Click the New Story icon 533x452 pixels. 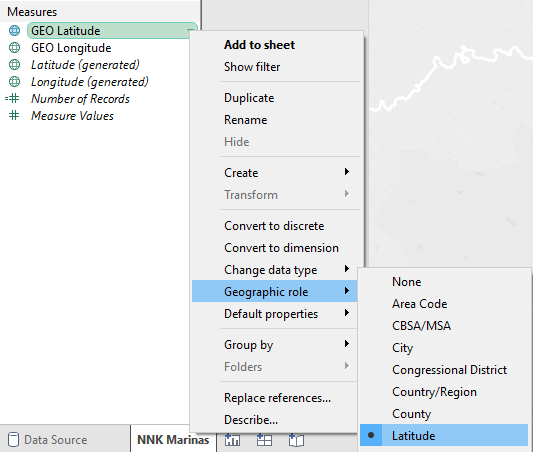coord(296,440)
